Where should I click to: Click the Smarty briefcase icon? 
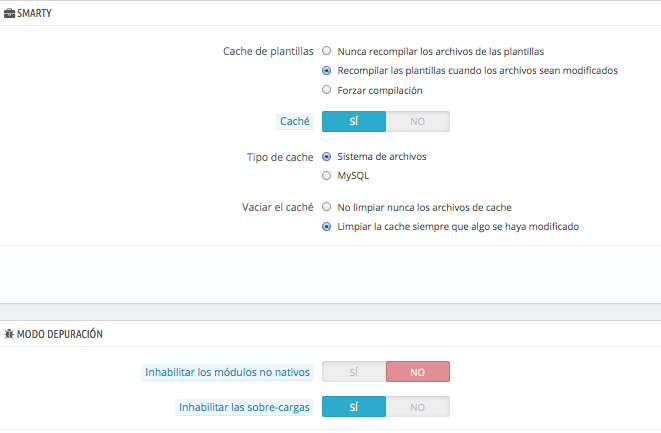(9, 13)
